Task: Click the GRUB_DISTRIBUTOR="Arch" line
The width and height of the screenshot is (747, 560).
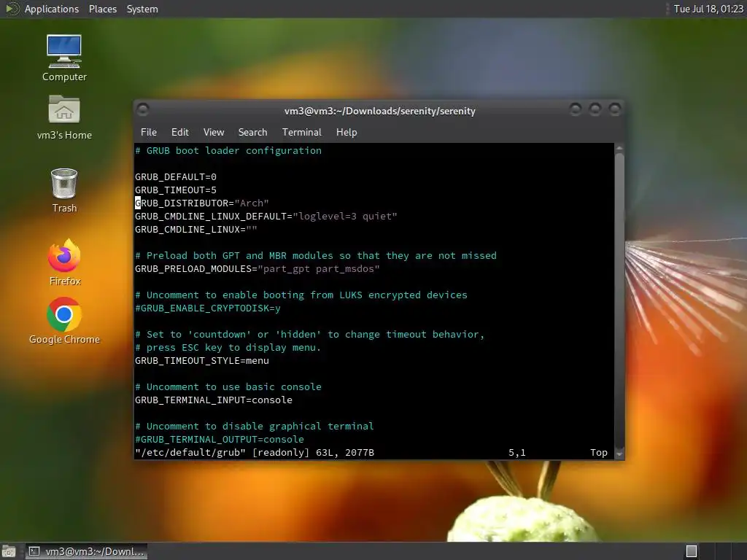Action: click(x=202, y=203)
